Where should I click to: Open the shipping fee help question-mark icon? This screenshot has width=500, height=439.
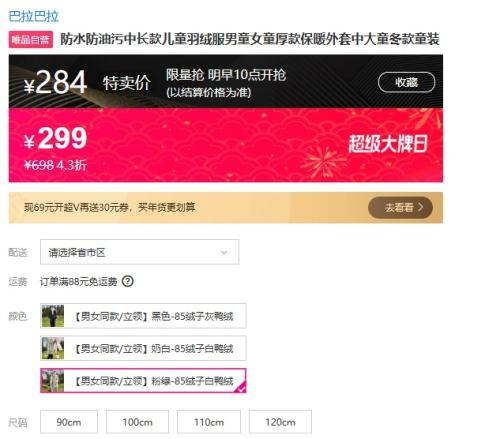click(x=128, y=282)
